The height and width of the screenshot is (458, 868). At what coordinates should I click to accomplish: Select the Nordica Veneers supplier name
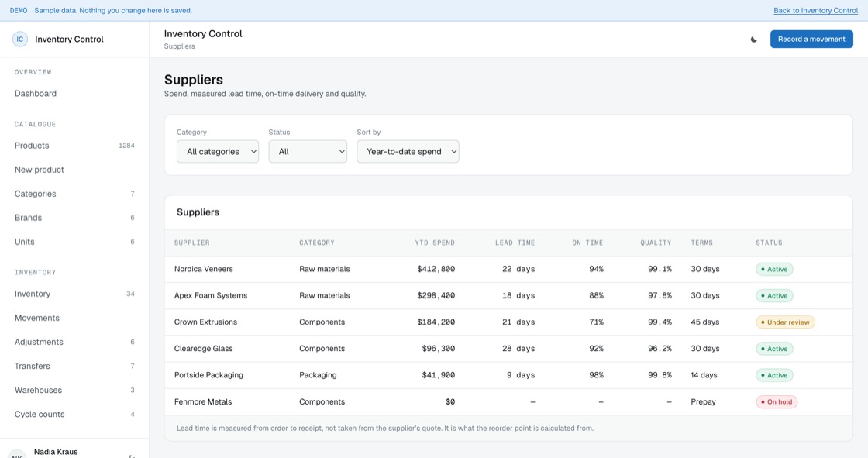pos(204,269)
